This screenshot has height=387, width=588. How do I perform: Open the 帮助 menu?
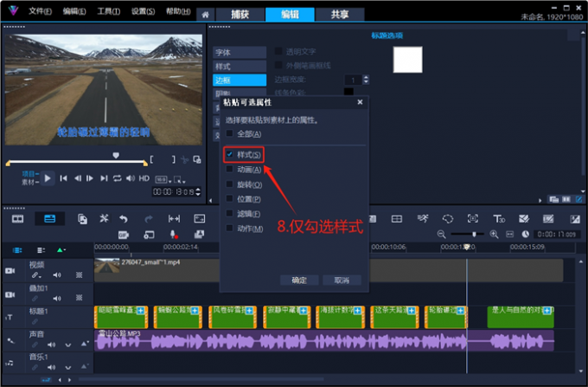pos(178,11)
